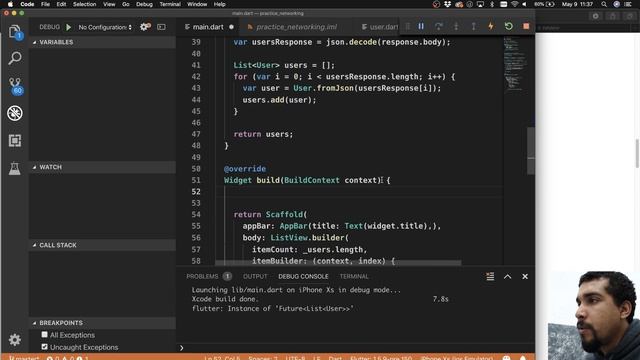Image resolution: width=640 pixels, height=360 pixels.
Task: Open the Debug view in activity bar
Action: pos(15,113)
